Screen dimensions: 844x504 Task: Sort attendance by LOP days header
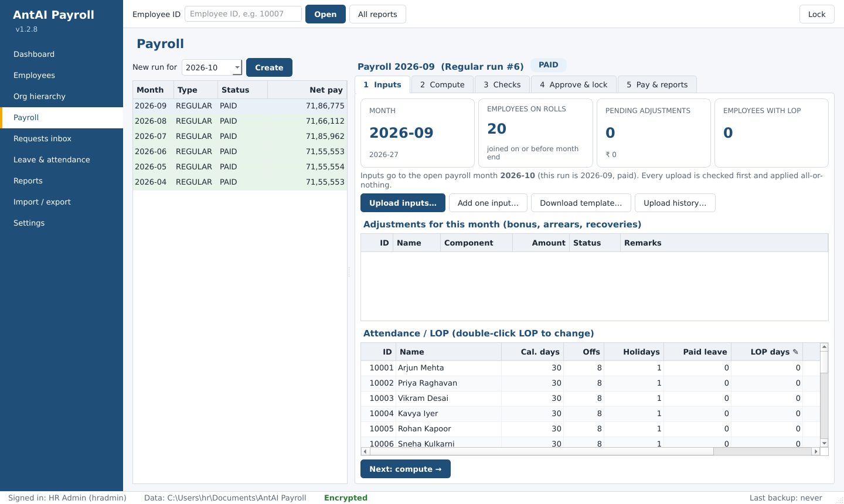pos(767,352)
